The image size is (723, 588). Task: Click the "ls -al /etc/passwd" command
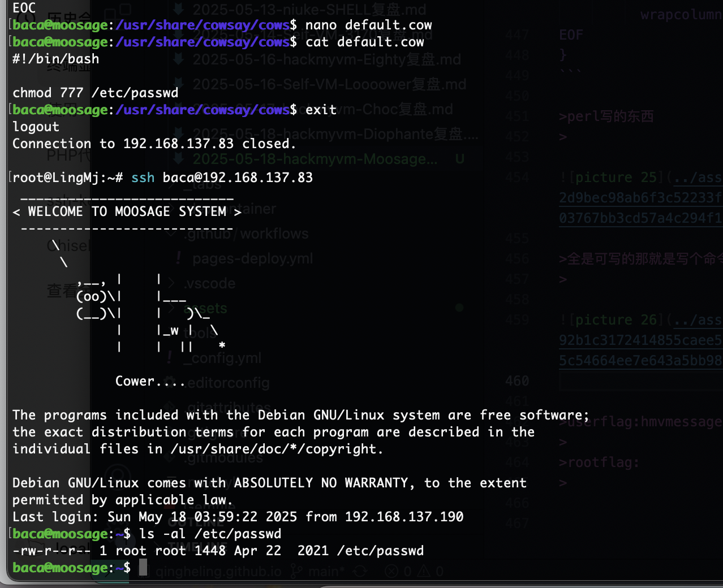tap(210, 534)
